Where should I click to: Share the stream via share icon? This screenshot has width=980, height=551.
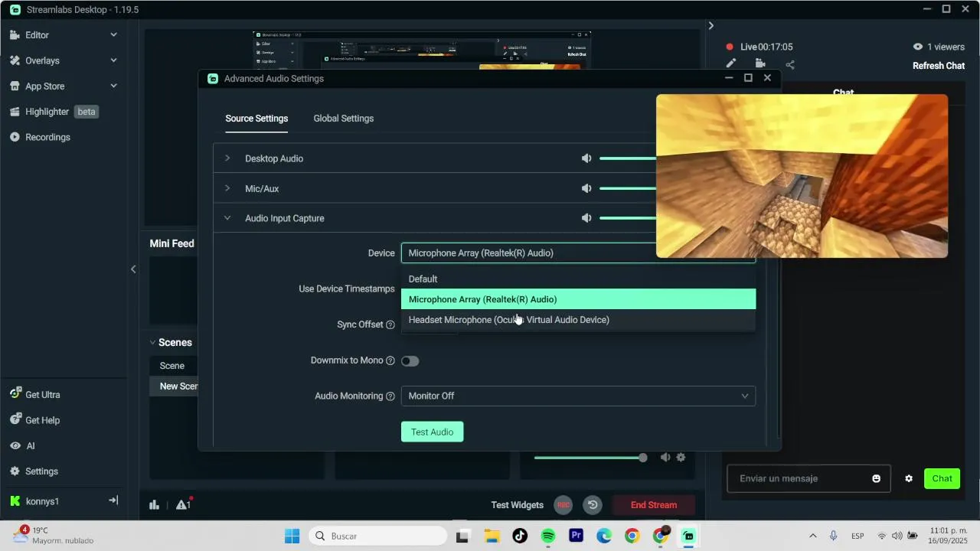[x=790, y=64]
